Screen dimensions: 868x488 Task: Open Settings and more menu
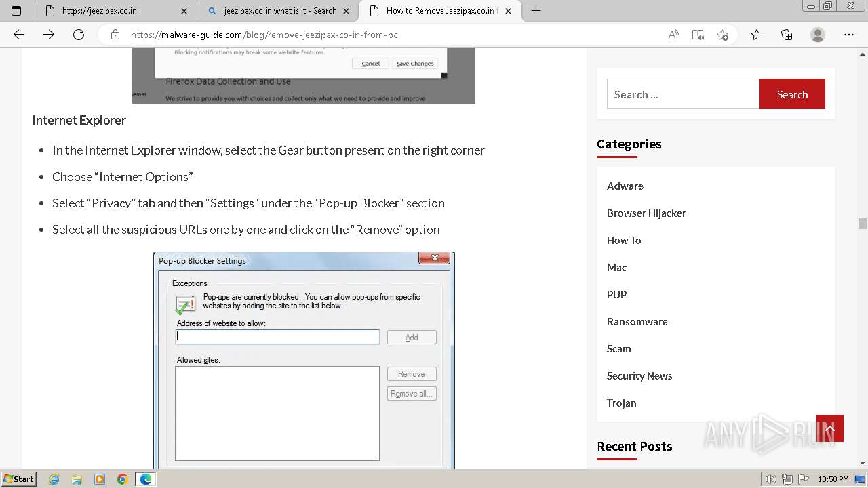pos(849,35)
